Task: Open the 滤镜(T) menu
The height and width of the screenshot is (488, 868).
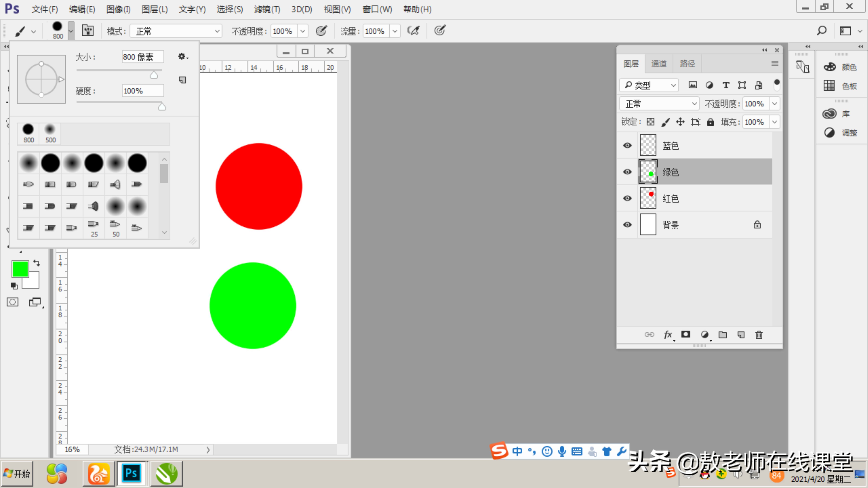Action: tap(267, 9)
